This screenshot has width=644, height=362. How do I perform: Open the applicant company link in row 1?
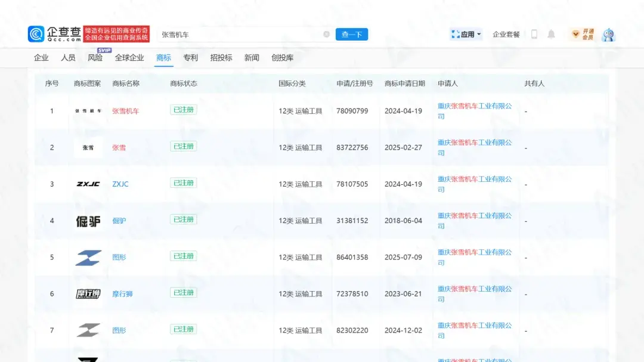[475, 111]
